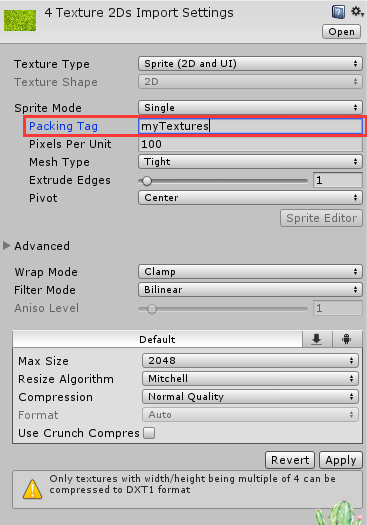Open the Sprite Mode dropdown

(x=250, y=108)
